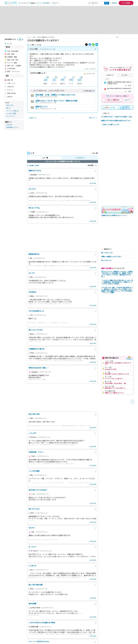Click お気に入り機能を使う button

(112, 100)
